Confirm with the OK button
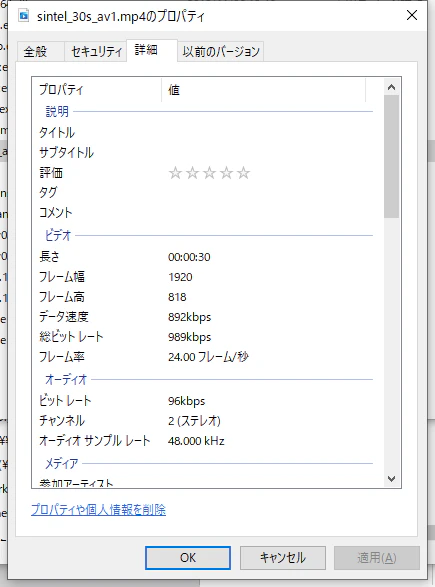 coord(188,558)
